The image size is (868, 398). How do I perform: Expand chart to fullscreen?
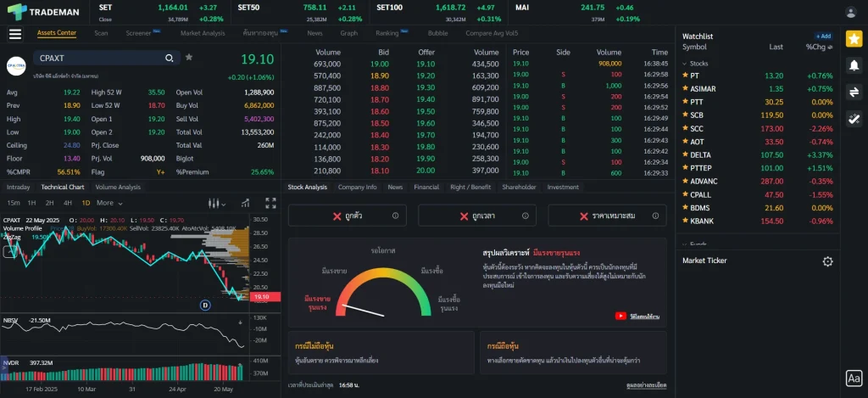pyautogui.click(x=271, y=203)
